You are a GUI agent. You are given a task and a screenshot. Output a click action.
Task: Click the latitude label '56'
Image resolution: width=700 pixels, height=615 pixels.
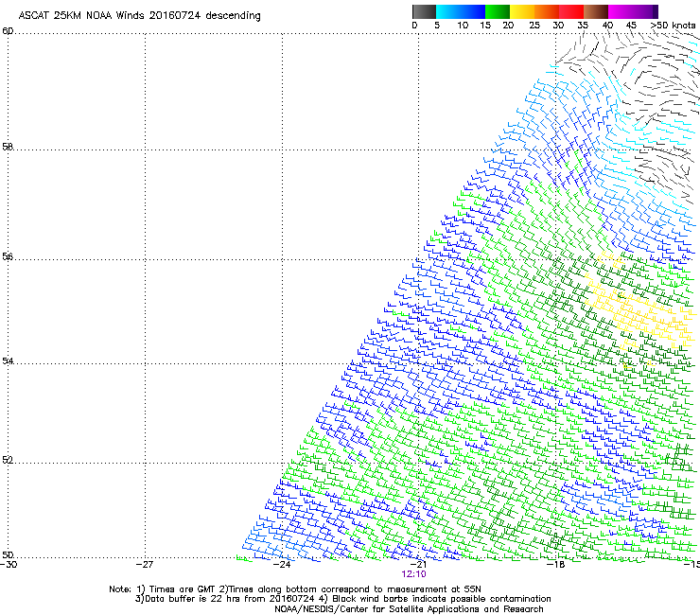click(8, 256)
